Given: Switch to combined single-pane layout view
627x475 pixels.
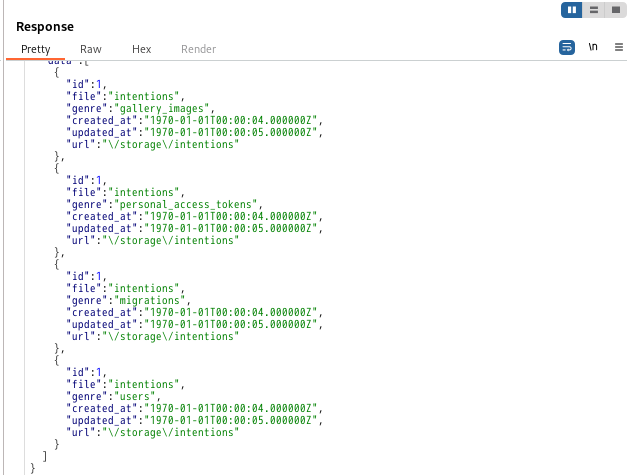Looking at the screenshot, I should pos(615,10).
